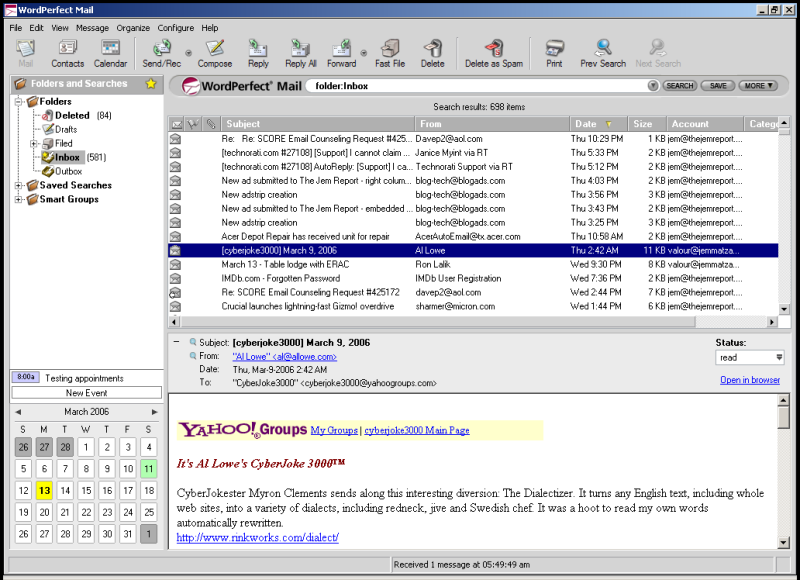Screen dimensions: 800x580
Task: Mark message with Delete as Spam
Action: point(494,53)
